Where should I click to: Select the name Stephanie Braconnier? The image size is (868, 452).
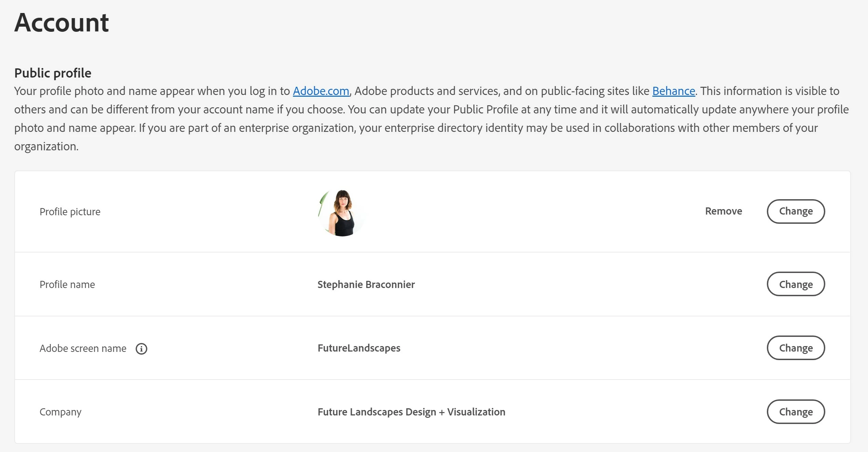tap(366, 284)
